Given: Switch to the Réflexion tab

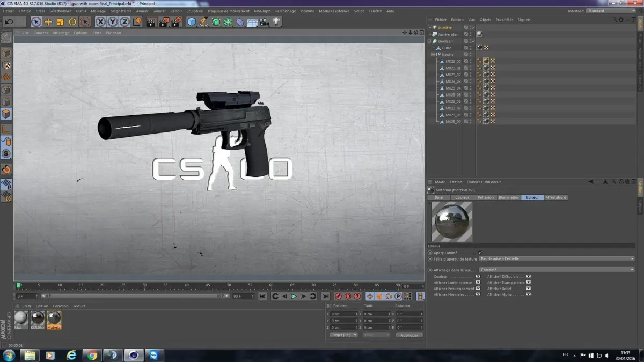Looking at the screenshot, I should pos(485,197).
